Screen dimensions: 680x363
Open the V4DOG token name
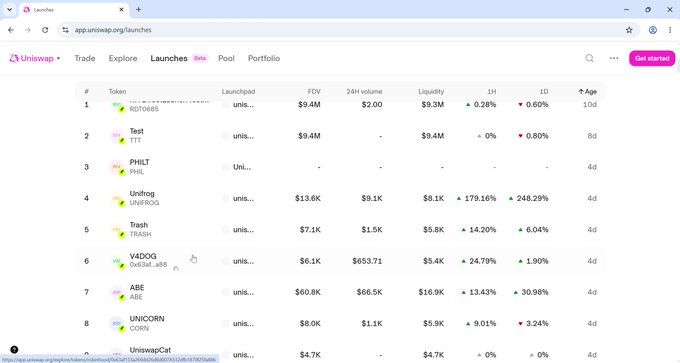point(143,256)
